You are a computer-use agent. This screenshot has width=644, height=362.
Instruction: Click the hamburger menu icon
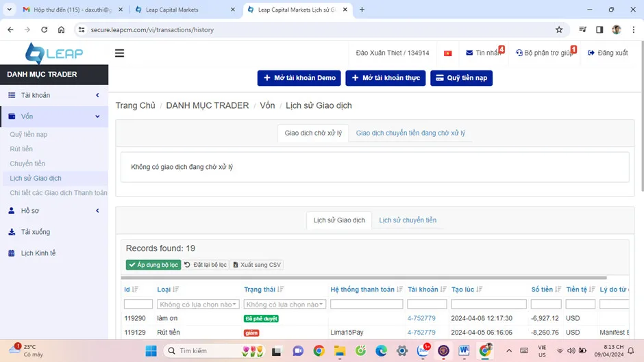119,53
